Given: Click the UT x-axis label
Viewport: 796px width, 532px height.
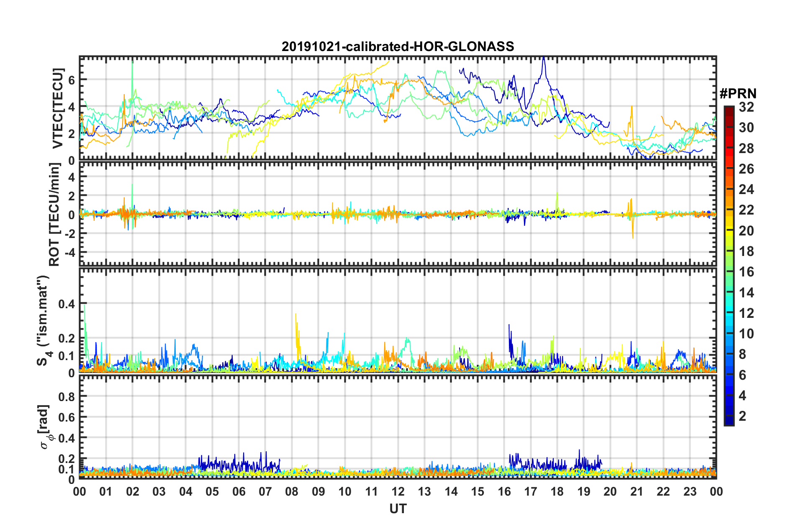Looking at the screenshot, I should (x=398, y=509).
